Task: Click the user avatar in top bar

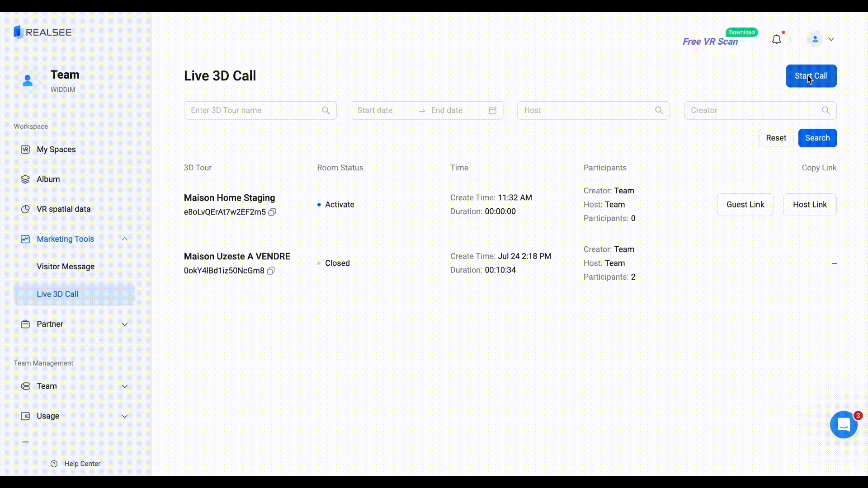Action: tap(815, 39)
